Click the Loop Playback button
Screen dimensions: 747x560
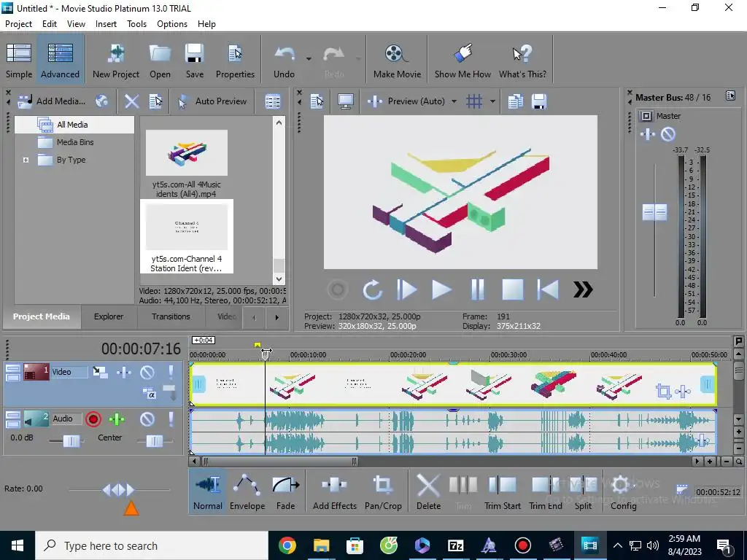pyautogui.click(x=372, y=289)
